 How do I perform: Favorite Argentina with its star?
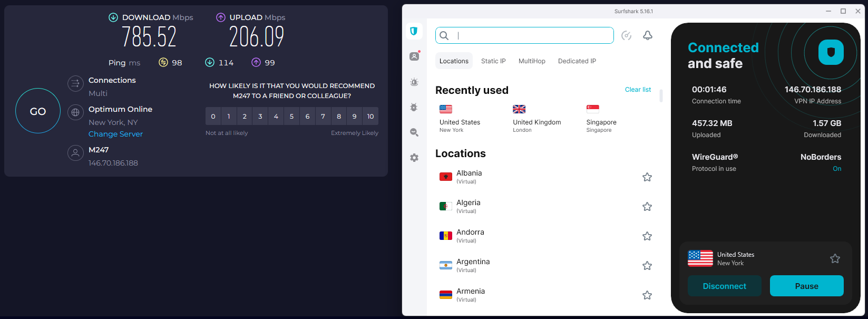647,266
